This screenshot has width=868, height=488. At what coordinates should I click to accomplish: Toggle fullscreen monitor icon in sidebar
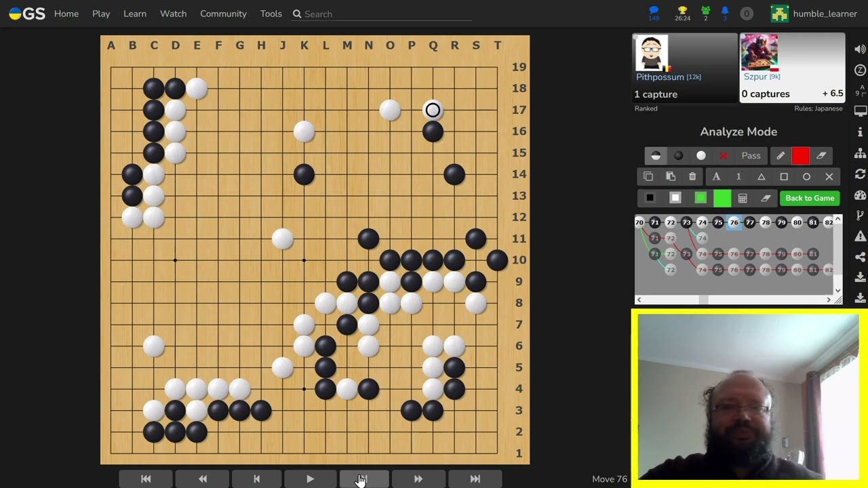pyautogui.click(x=861, y=111)
